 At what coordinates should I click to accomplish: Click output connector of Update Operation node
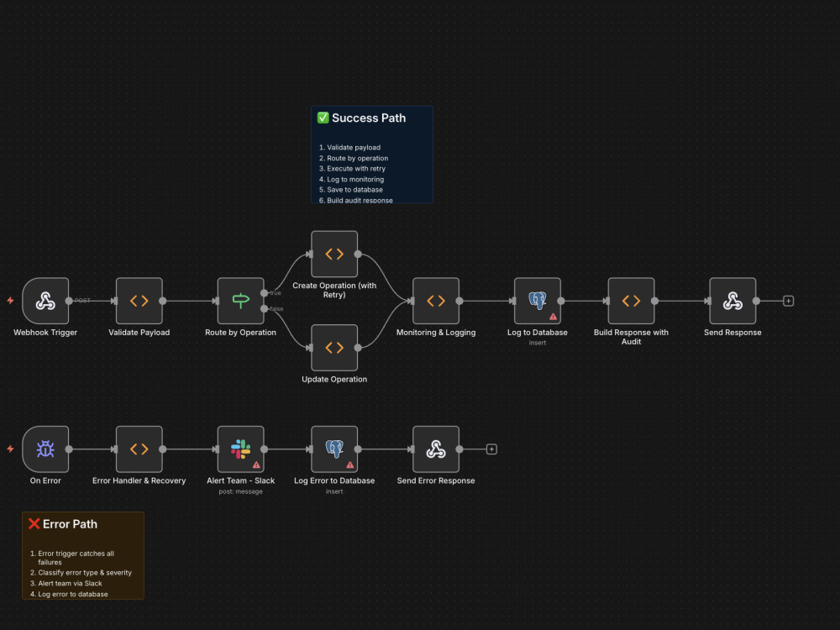tap(358, 349)
